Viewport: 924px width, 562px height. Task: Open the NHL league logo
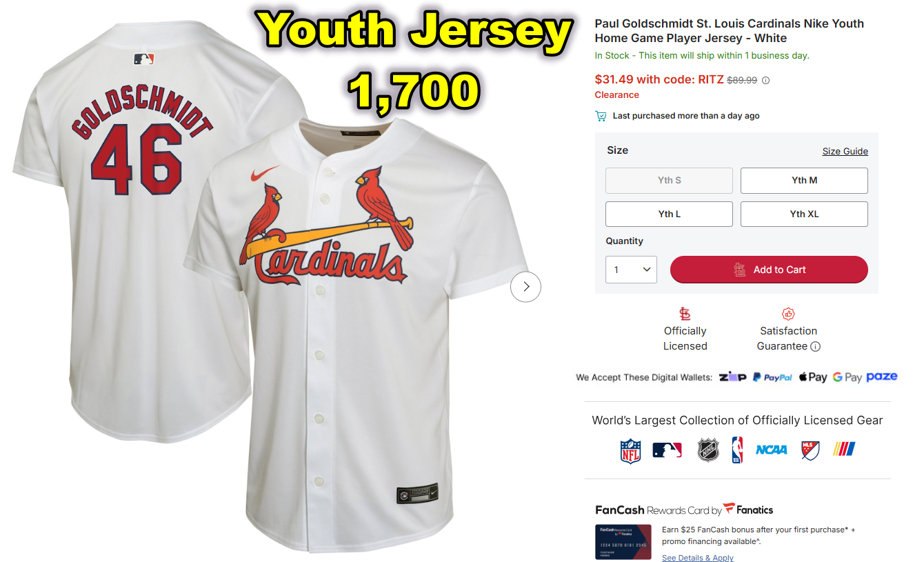click(x=708, y=450)
